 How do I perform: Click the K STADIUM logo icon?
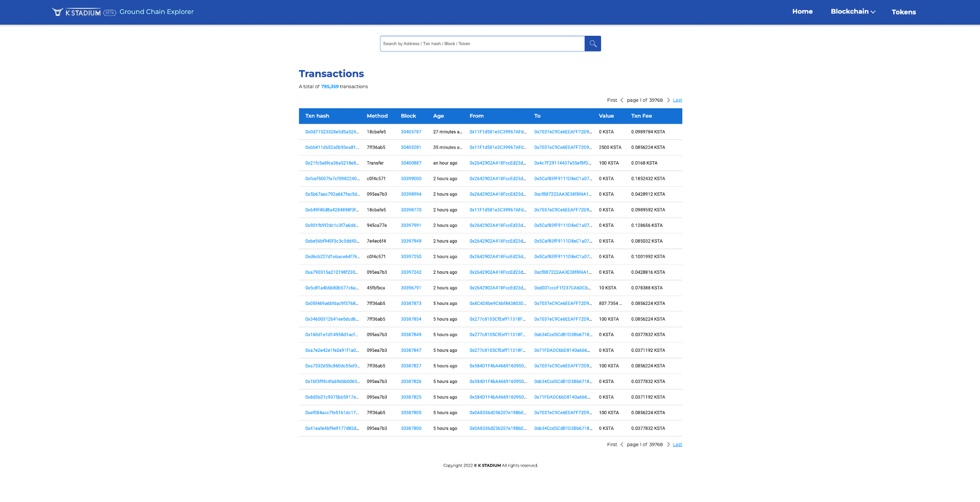(x=58, y=12)
